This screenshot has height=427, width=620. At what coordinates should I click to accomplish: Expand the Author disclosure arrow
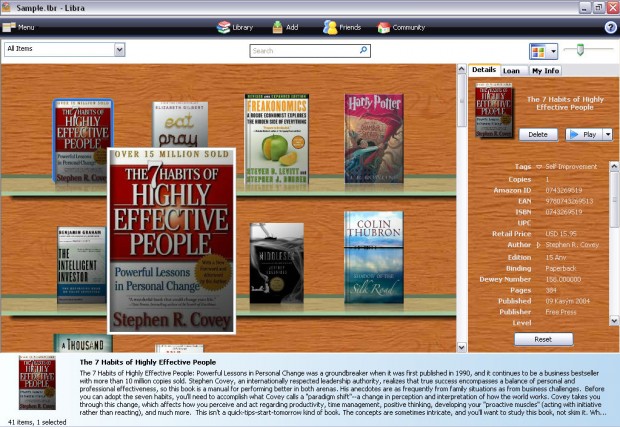[538, 245]
